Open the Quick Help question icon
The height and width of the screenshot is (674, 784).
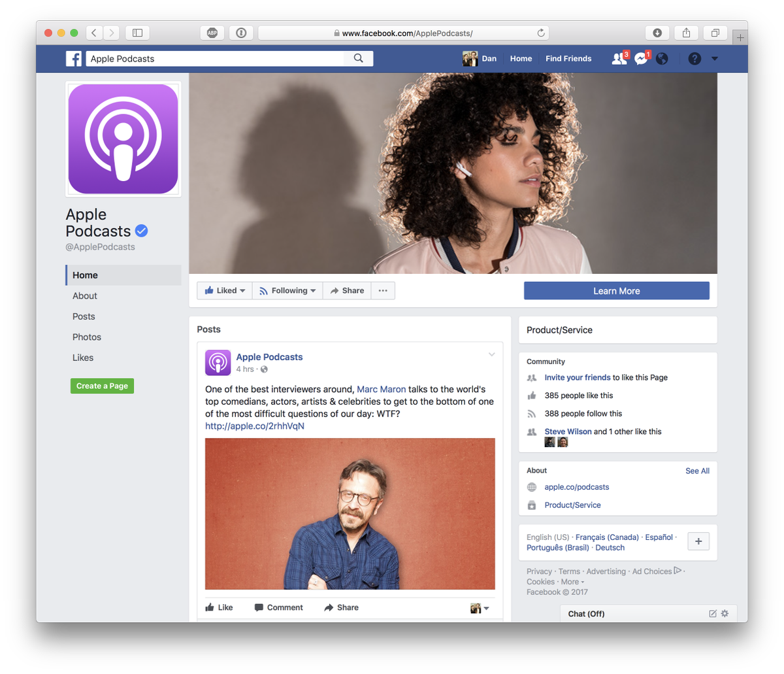[x=694, y=59]
